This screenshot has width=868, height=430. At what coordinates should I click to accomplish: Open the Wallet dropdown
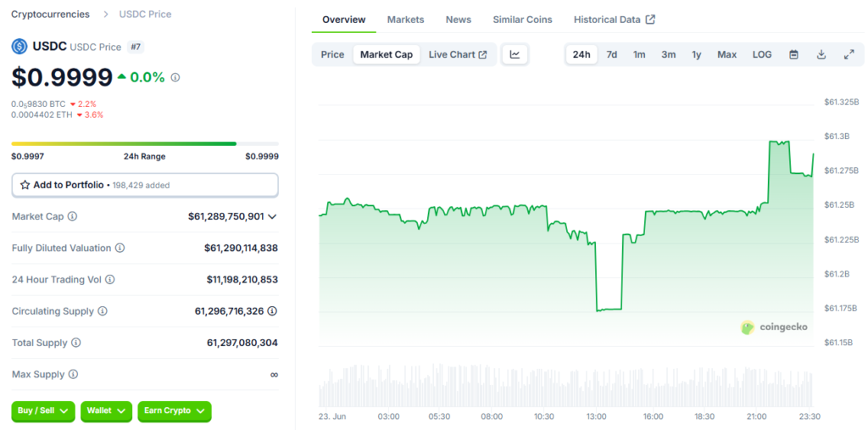pyautogui.click(x=106, y=410)
